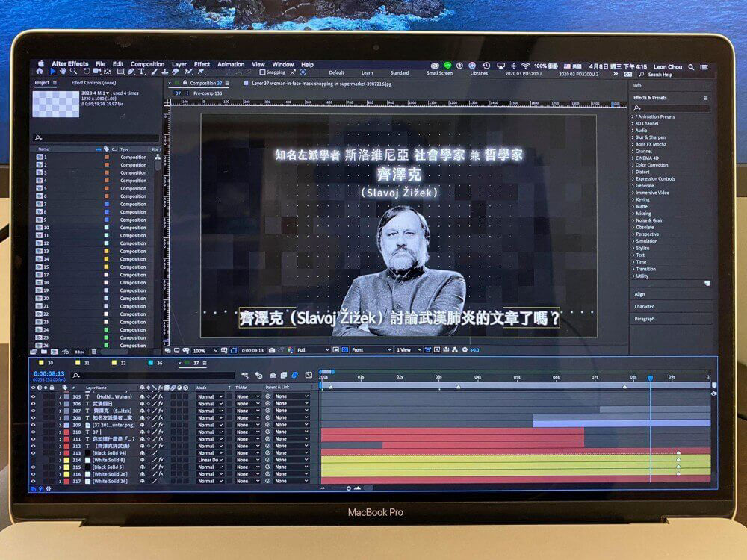The width and height of the screenshot is (747, 560).
Task: Select the Rotation tool
Action: [x=86, y=72]
